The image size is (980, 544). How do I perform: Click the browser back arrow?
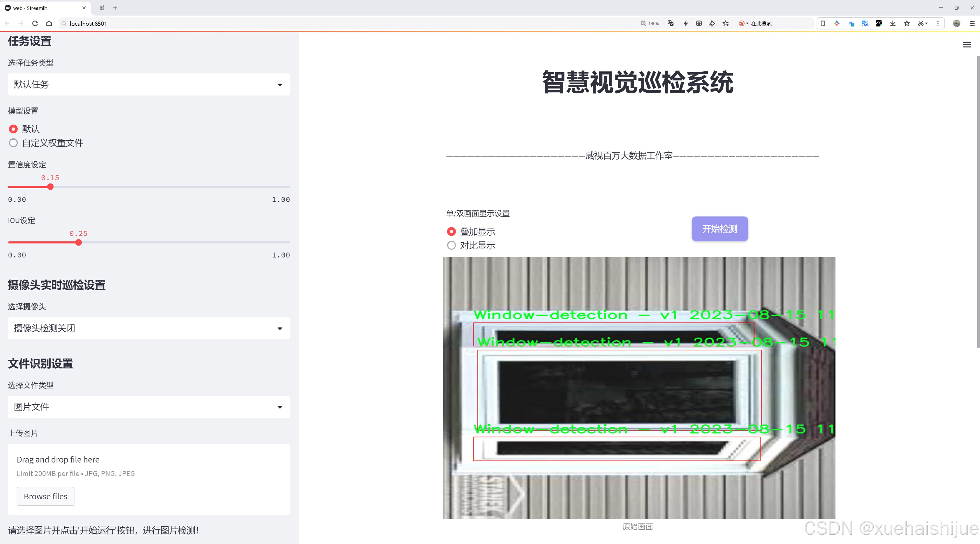[7, 23]
